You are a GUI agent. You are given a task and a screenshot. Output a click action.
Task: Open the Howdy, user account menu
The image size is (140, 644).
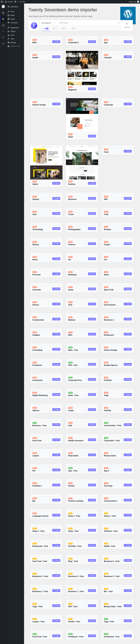coord(134,2)
